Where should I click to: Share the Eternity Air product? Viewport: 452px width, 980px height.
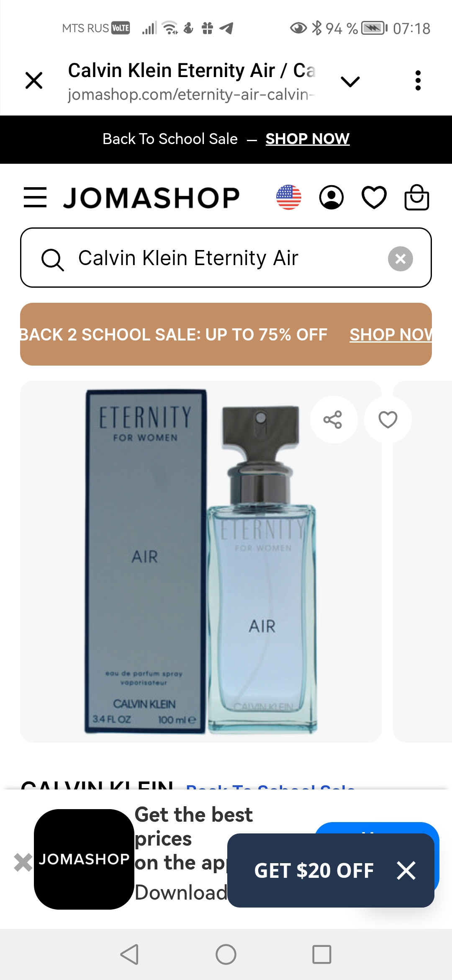[333, 420]
